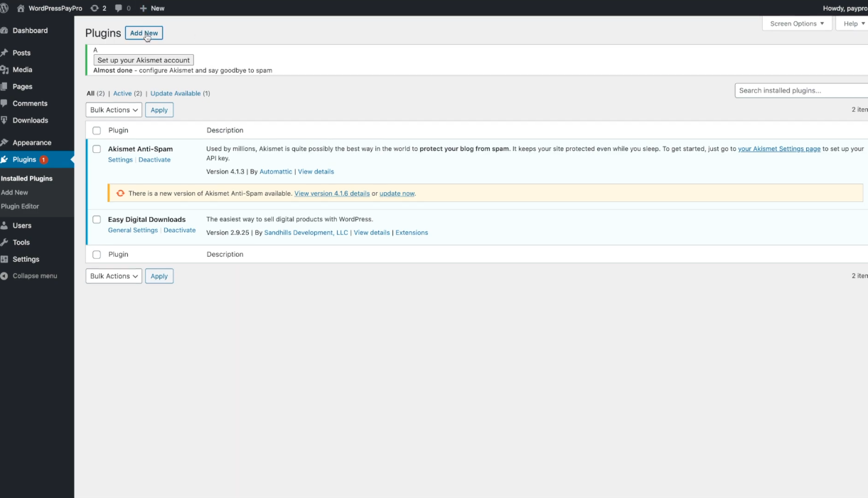
Task: Click the comments bubble icon in admin bar
Action: point(119,8)
